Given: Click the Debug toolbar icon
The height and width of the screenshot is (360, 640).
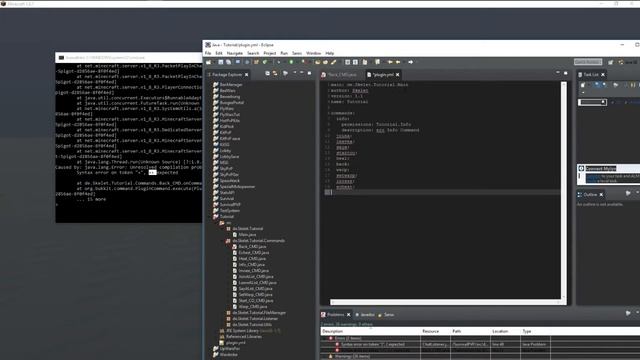Looking at the screenshot, I should pos(279,62).
